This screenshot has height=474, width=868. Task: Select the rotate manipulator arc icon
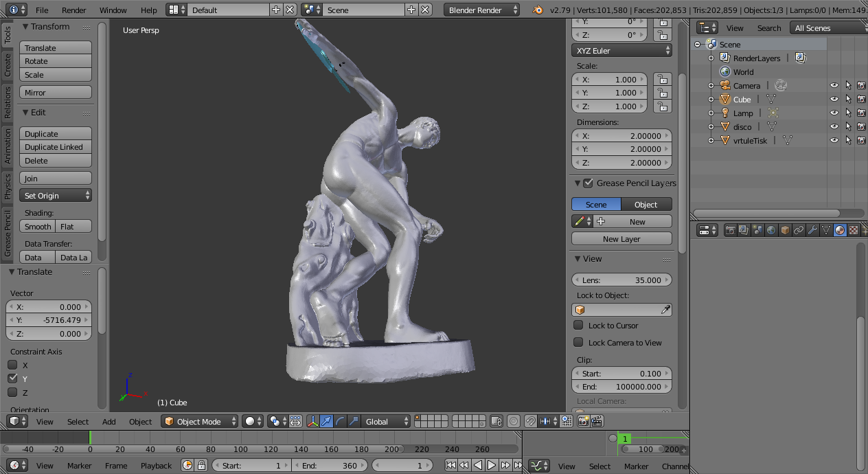[341, 421]
